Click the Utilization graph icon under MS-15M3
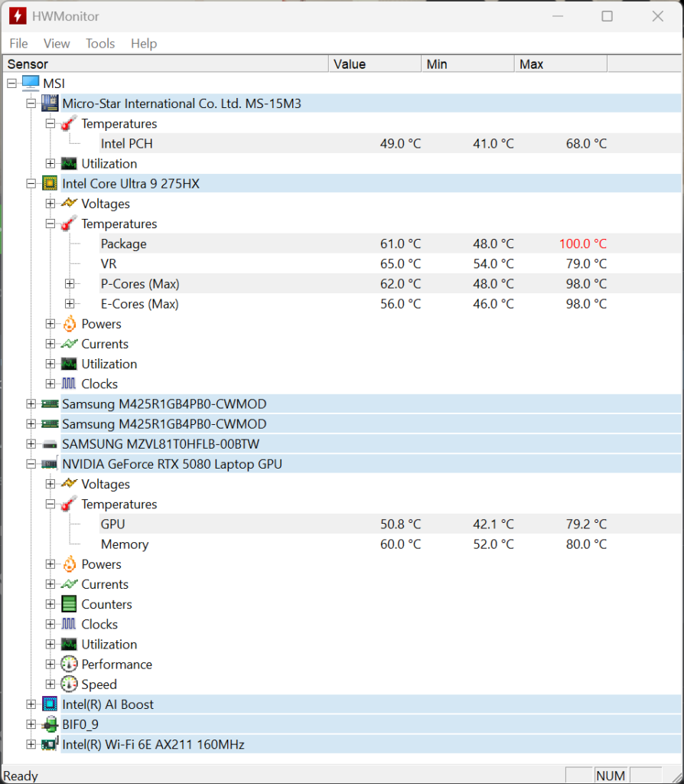 point(69,164)
